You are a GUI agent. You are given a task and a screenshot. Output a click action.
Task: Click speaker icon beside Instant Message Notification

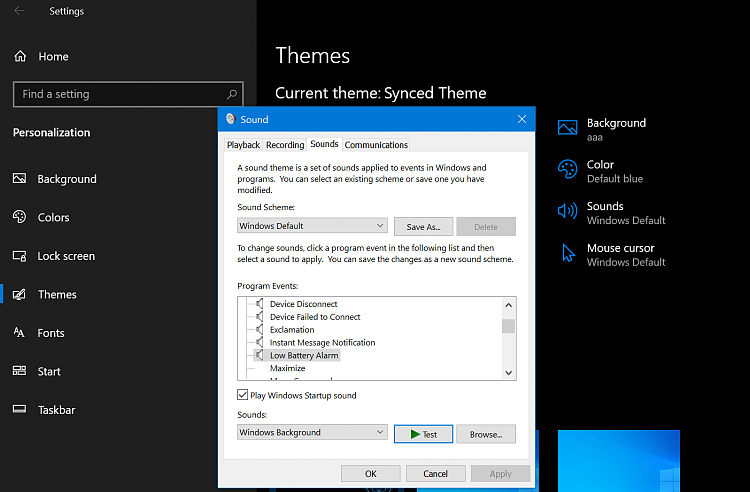pyautogui.click(x=259, y=342)
